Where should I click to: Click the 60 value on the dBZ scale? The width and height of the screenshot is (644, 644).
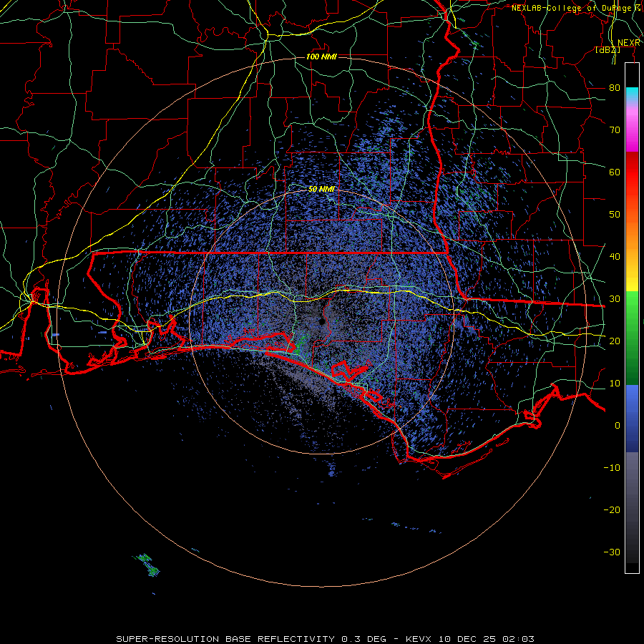(615, 172)
